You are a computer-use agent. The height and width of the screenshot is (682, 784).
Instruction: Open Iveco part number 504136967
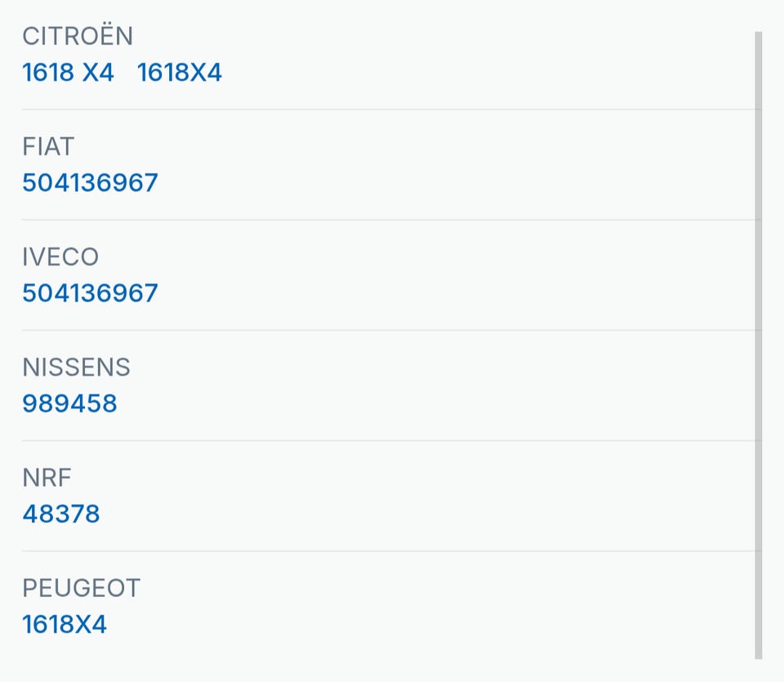tap(90, 293)
